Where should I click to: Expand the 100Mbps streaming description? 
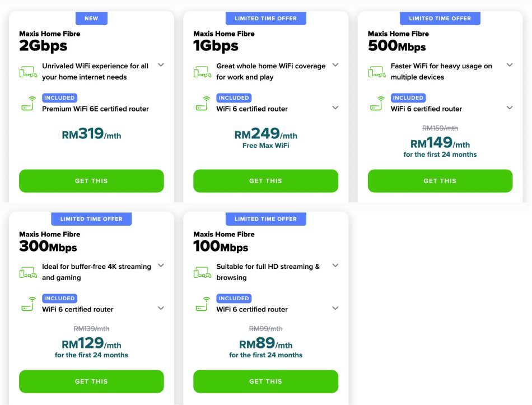pos(335,266)
